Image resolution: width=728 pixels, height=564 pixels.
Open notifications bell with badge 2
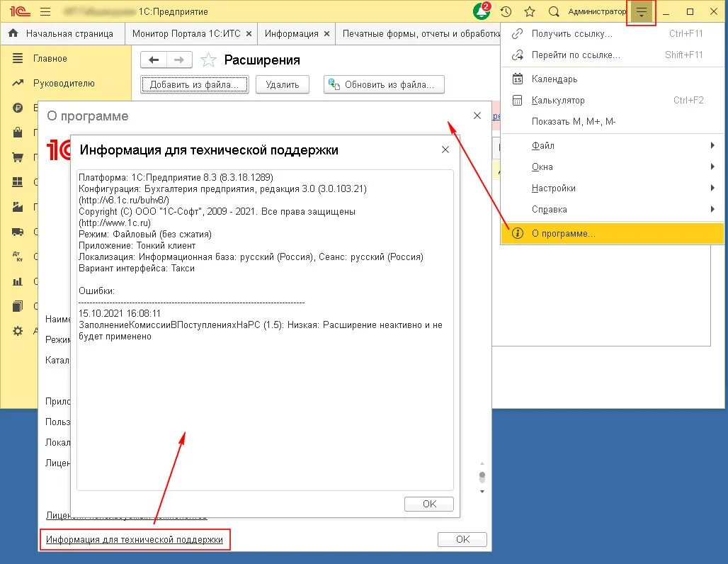point(482,11)
